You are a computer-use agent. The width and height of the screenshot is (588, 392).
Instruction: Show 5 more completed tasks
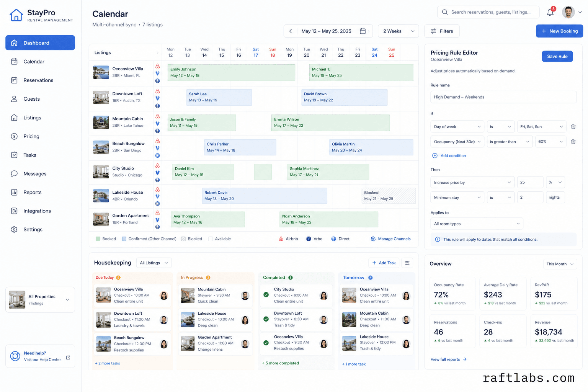tap(281, 363)
